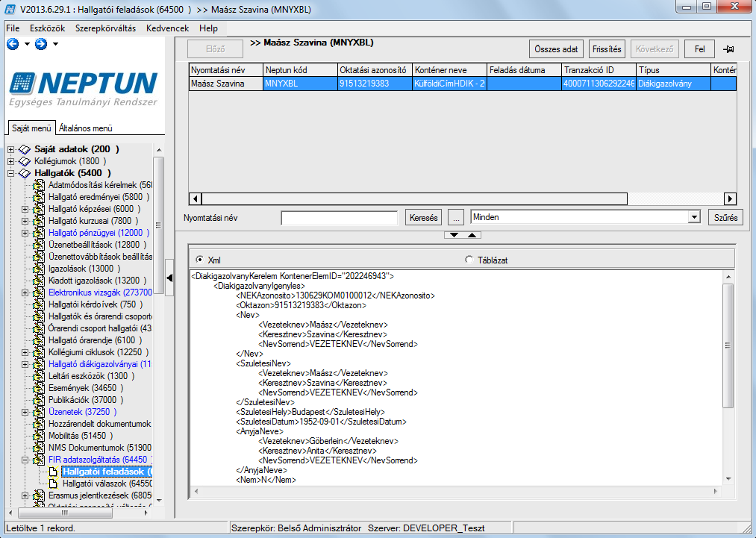Click the up-arrow panel splitter button
The image size is (756, 538).
coord(472,235)
